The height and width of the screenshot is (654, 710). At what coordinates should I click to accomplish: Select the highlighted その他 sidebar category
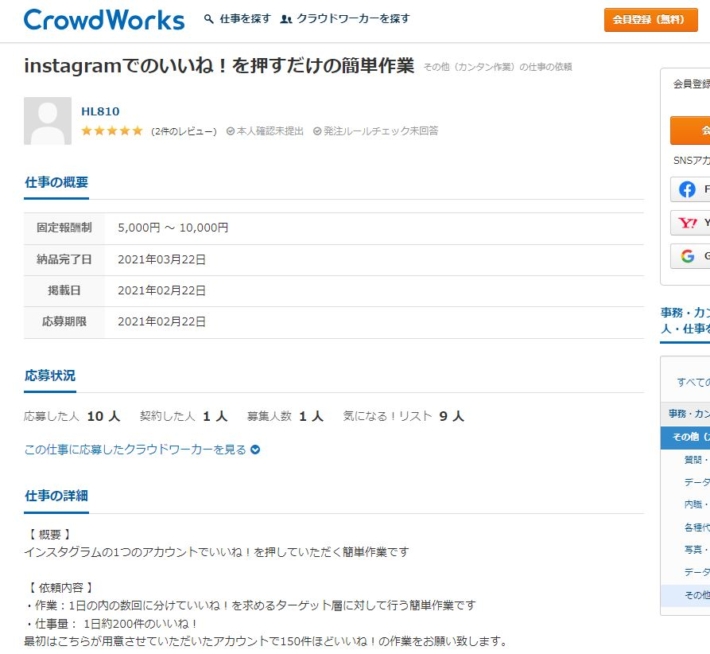pyautogui.click(x=685, y=437)
